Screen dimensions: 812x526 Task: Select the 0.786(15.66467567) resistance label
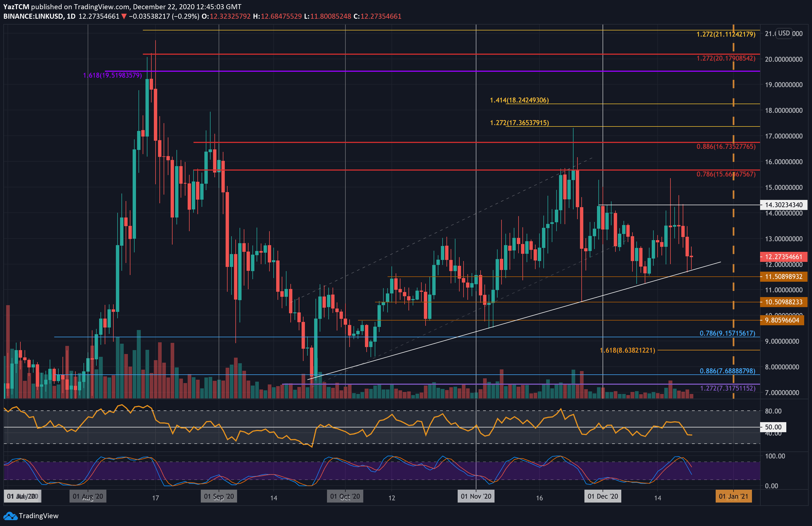click(726, 174)
